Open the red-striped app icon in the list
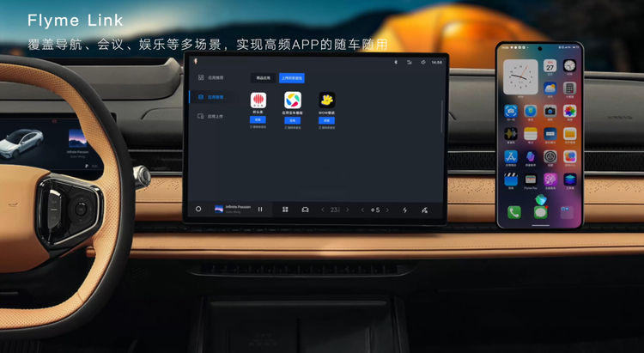 pos(258,100)
